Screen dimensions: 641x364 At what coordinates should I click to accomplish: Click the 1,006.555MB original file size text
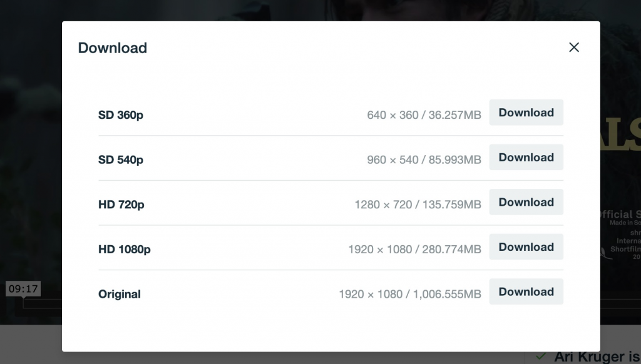click(447, 294)
